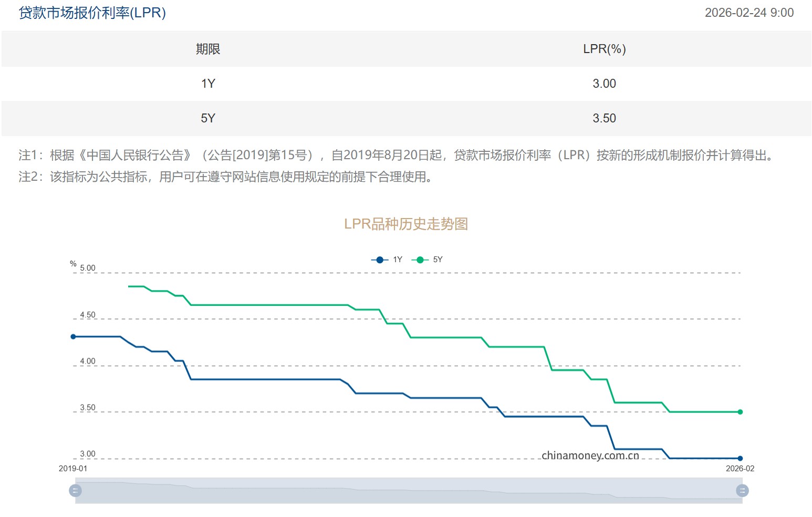Click the 2019-01 x-axis label
This screenshot has height=517, width=812.
point(73,469)
